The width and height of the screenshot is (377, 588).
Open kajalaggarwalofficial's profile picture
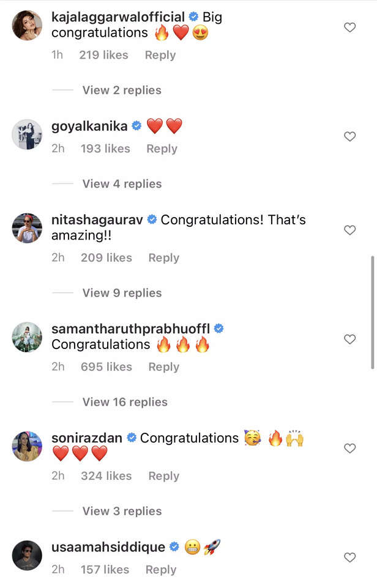(27, 26)
